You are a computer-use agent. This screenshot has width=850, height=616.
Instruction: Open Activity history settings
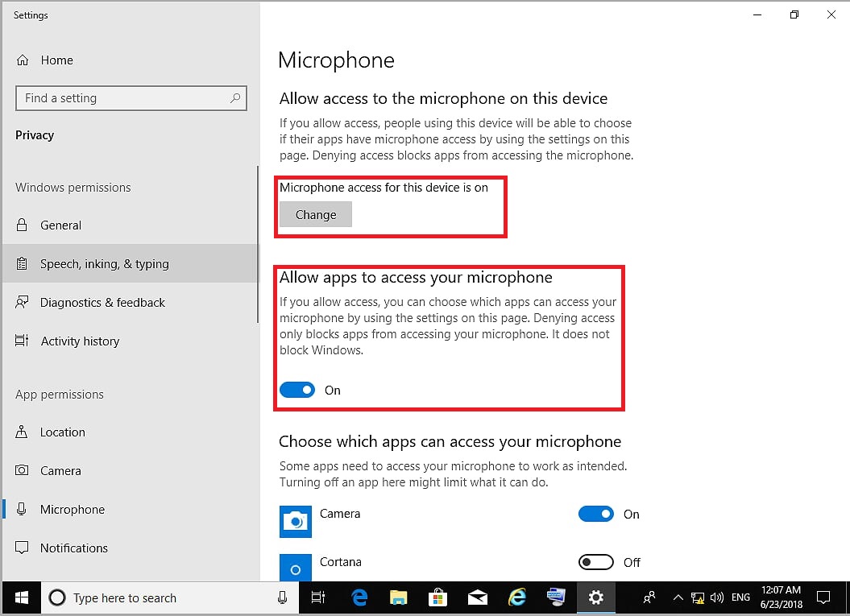coord(131,341)
